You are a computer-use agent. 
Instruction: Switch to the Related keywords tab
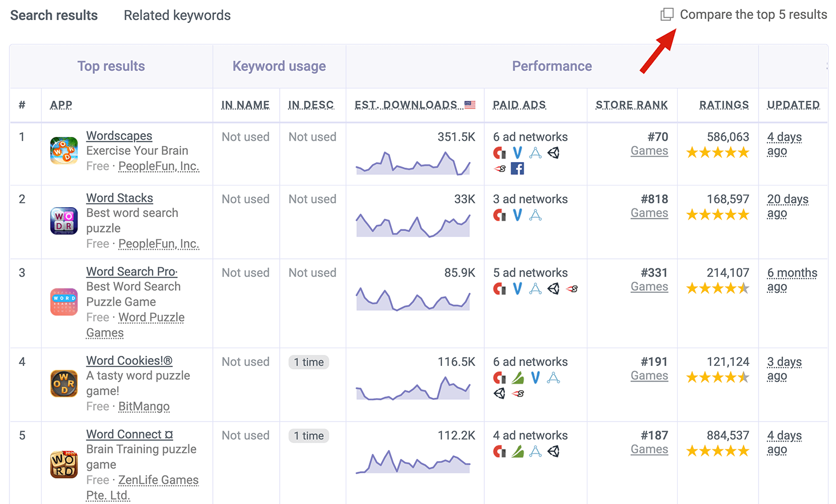(177, 15)
